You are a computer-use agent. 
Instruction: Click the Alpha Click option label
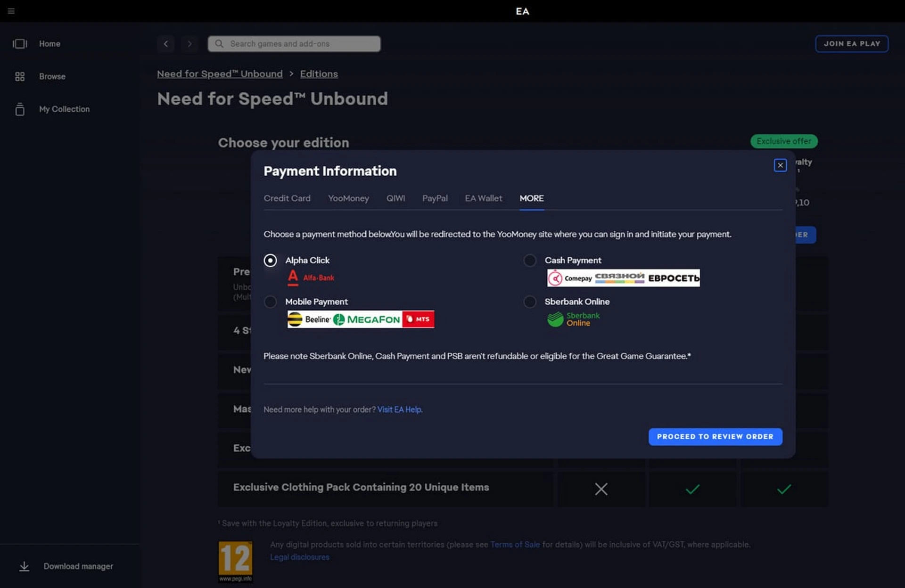point(307,261)
